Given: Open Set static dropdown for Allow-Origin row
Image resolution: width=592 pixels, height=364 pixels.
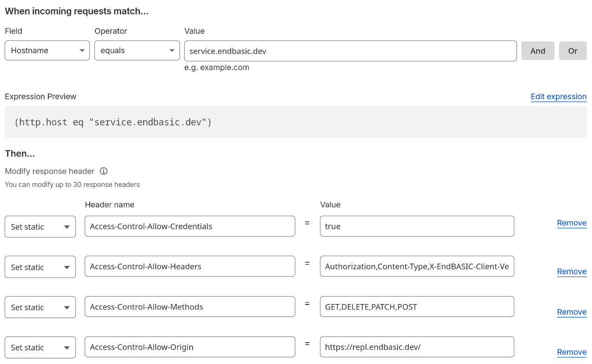Looking at the screenshot, I should pyautogui.click(x=40, y=348).
